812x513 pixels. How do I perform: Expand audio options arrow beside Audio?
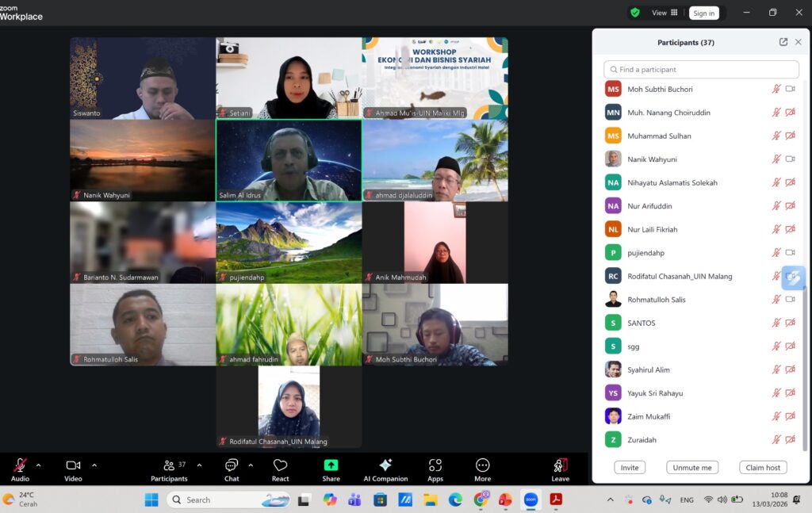pos(38,465)
